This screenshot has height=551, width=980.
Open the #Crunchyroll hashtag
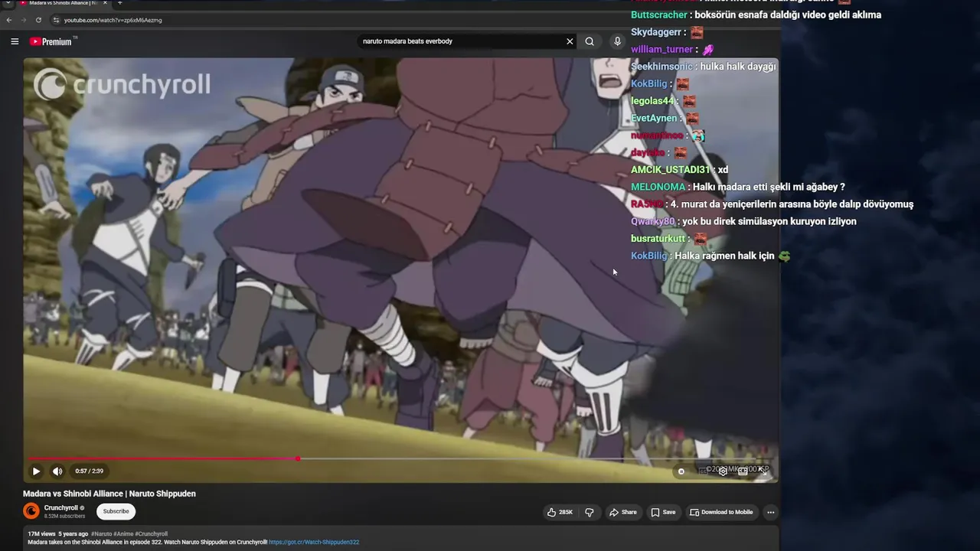coord(151,533)
